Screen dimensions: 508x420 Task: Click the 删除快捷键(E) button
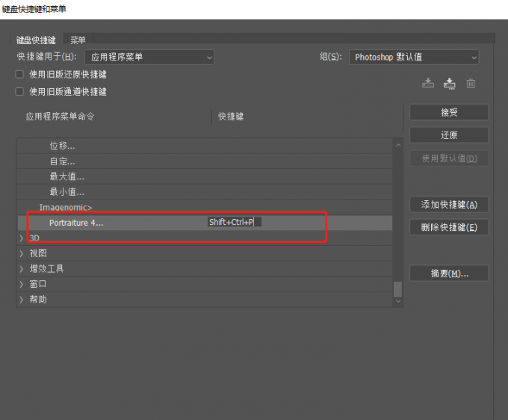pos(449,227)
